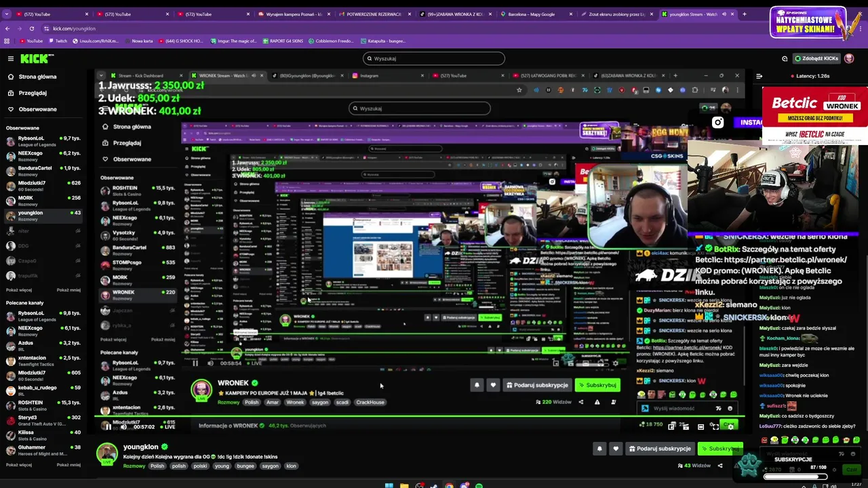Open NEEXcsgo channel in followed list
The image size is (868, 488).
(43, 155)
